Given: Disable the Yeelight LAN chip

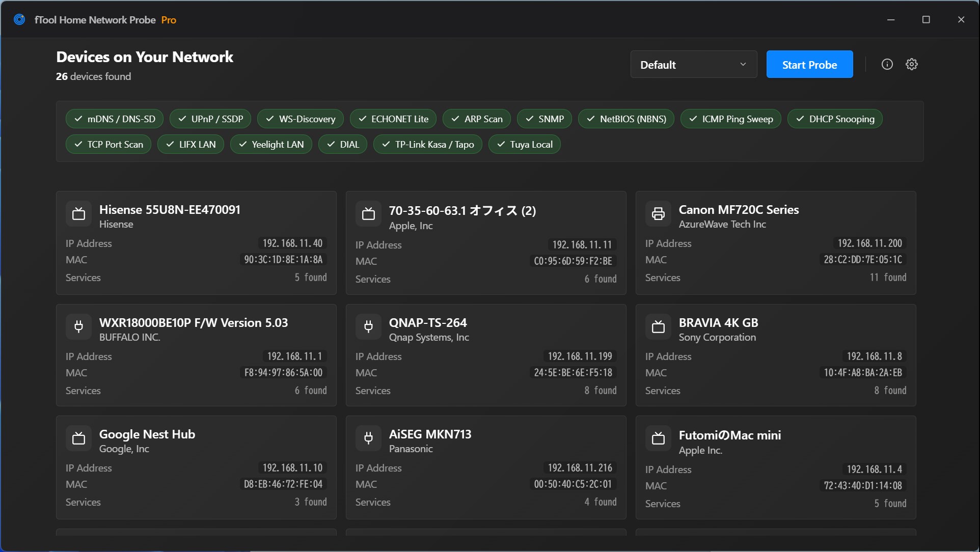Looking at the screenshot, I should (x=271, y=144).
